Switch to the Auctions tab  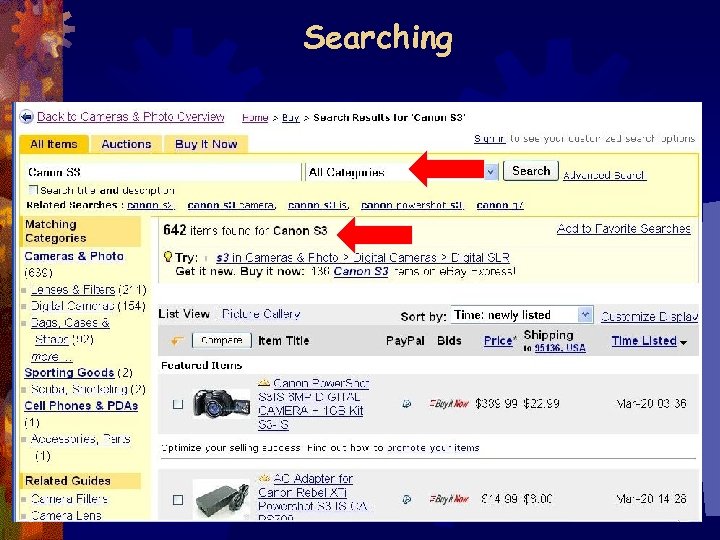point(126,144)
